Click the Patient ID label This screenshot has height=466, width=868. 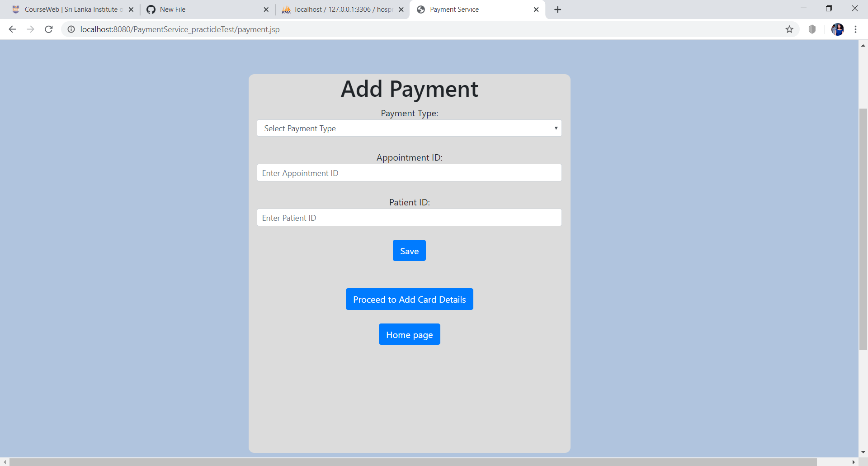pos(409,202)
